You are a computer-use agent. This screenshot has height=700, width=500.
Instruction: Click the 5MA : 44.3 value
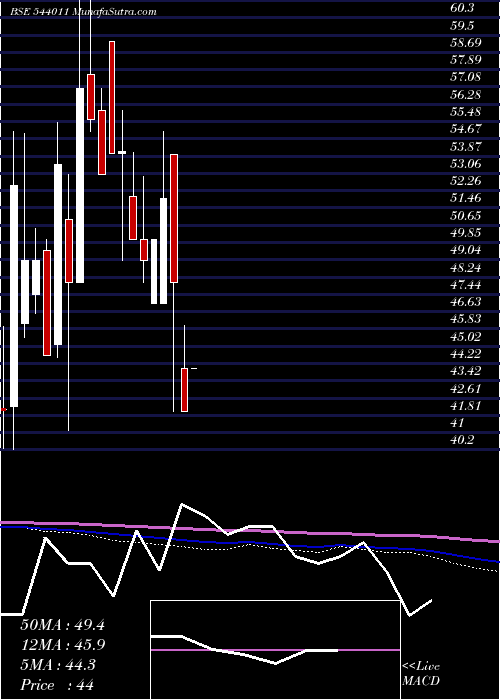point(58,665)
